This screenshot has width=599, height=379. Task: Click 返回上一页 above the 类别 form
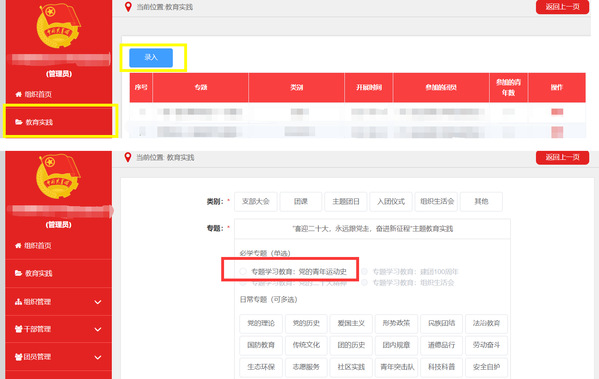[562, 157]
